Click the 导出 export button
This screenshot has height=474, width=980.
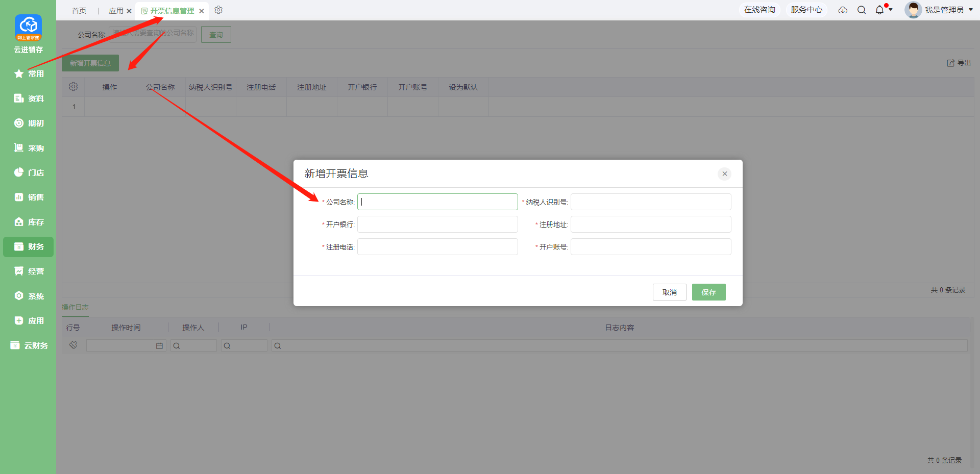959,63
